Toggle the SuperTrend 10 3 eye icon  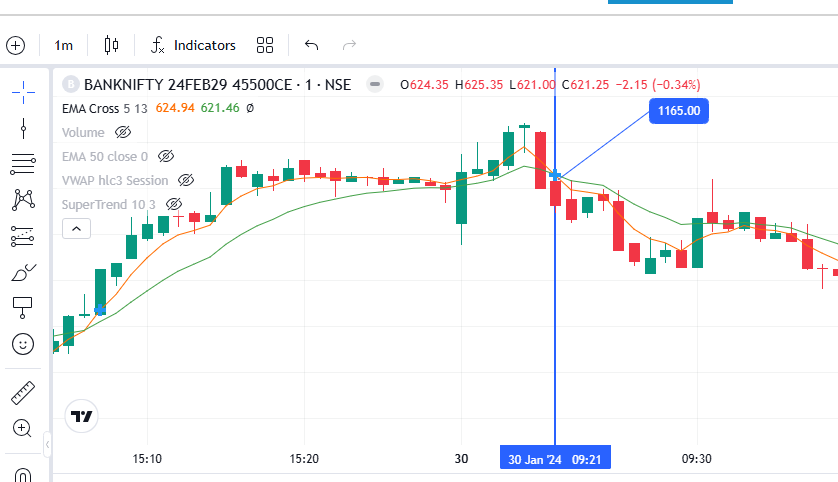tap(174, 204)
